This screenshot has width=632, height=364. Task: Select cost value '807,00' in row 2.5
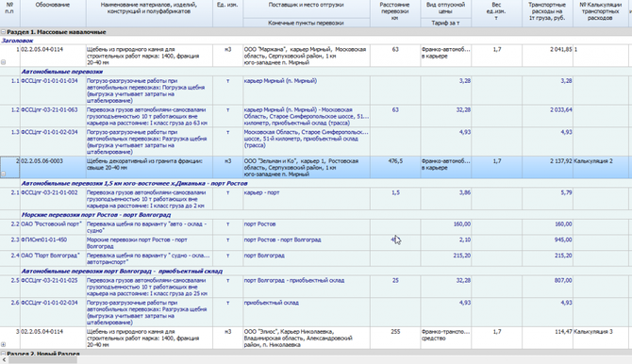click(x=547, y=287)
